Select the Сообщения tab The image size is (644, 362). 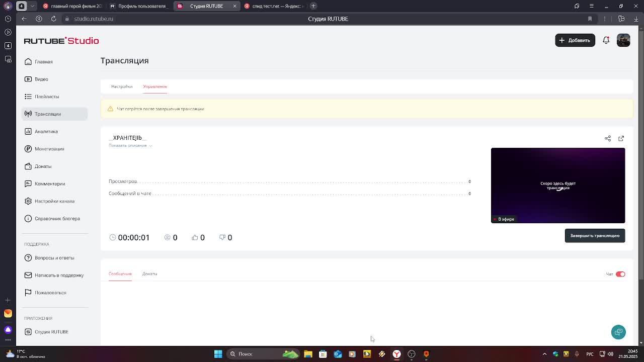[120, 274]
